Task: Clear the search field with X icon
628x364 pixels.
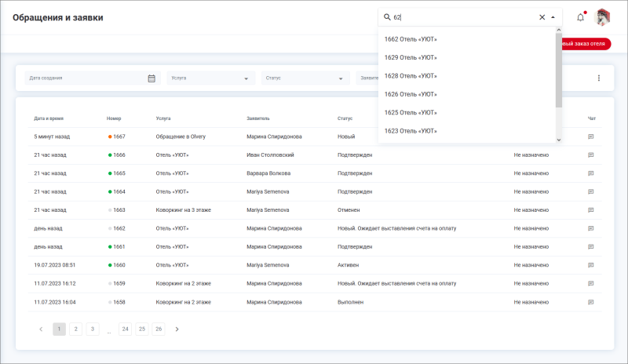Action: point(542,17)
